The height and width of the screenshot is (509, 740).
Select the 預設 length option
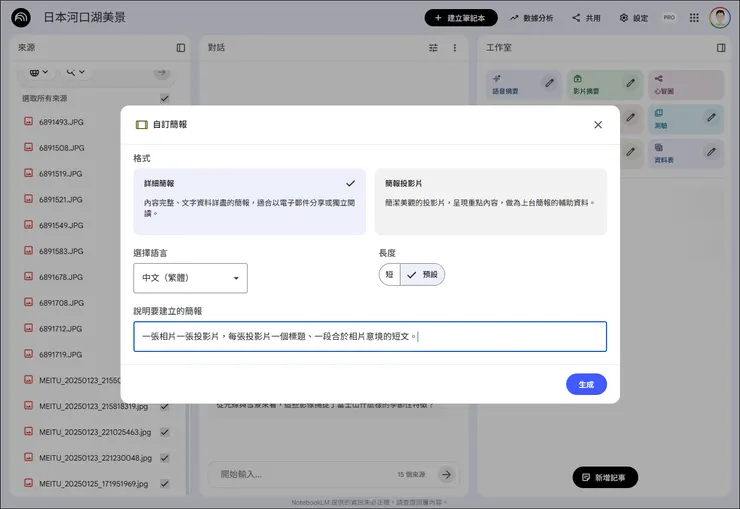[x=422, y=275]
